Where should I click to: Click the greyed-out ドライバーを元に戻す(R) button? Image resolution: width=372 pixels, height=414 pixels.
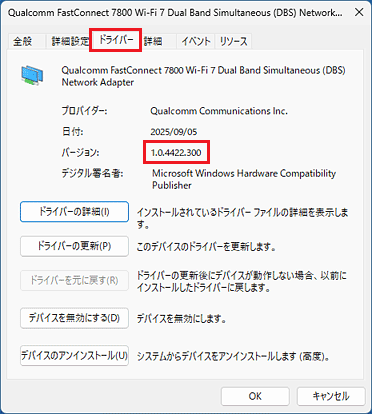(x=74, y=280)
